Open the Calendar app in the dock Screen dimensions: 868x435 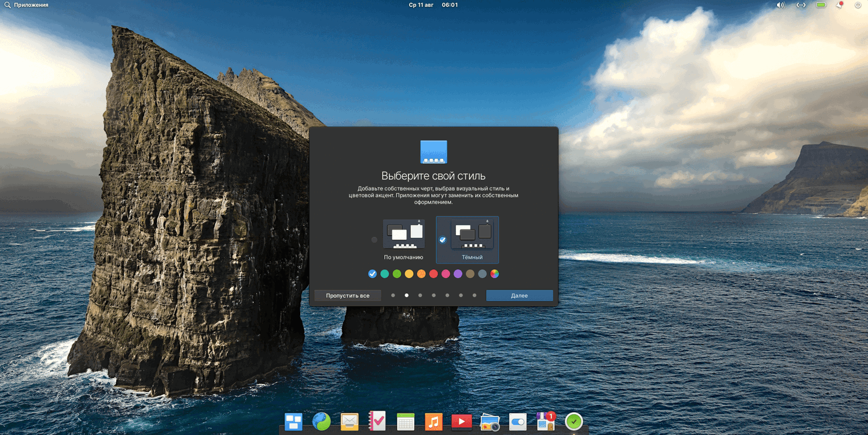pos(406,422)
